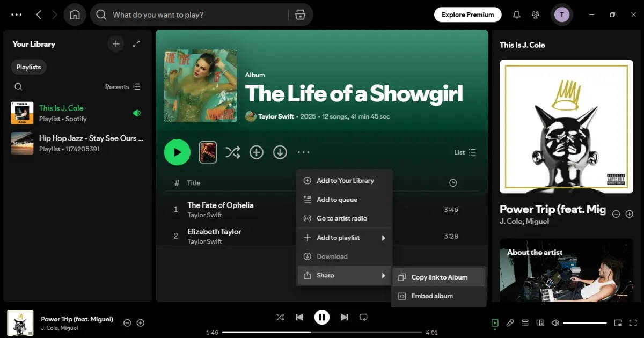The image size is (644, 338).
Task: Change the List view layout dropdown
Action: 465,152
